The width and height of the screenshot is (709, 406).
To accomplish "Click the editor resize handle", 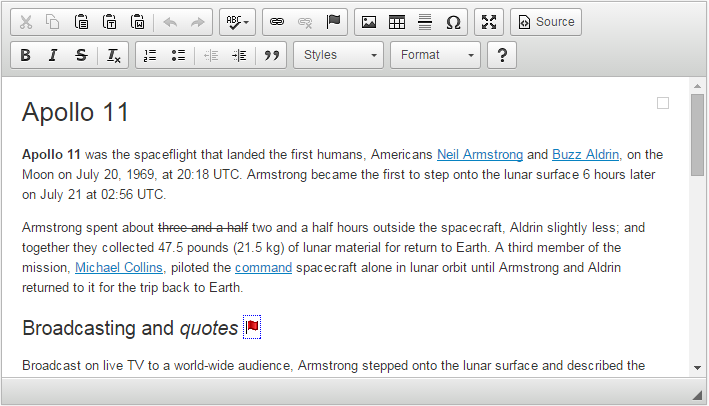I will tap(697, 395).
